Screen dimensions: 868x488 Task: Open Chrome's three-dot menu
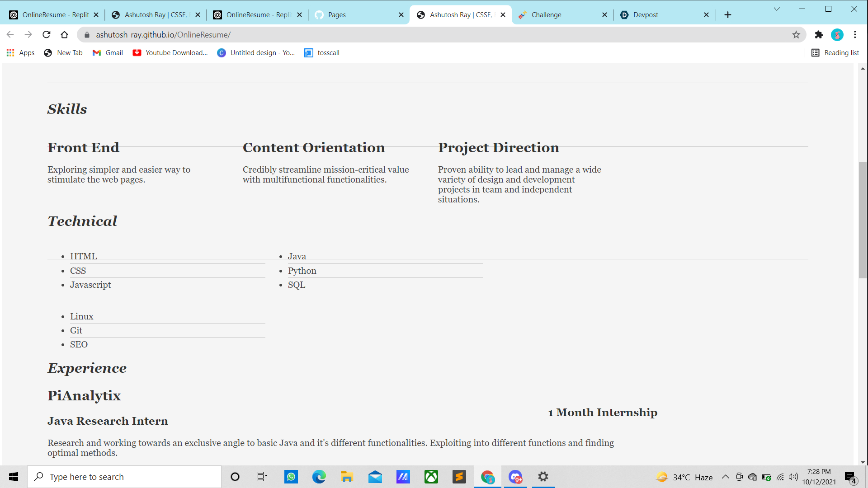tap(855, 35)
